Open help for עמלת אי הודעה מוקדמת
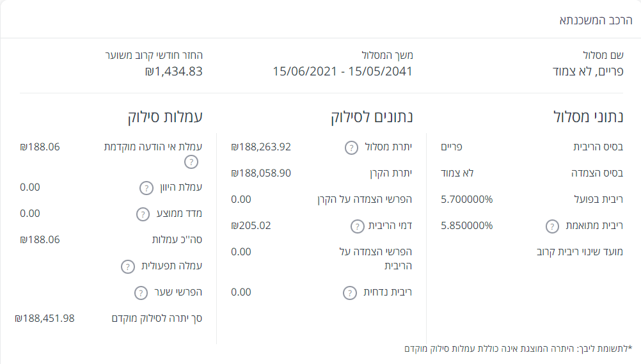This screenshot has height=364, width=641. pos(191,162)
